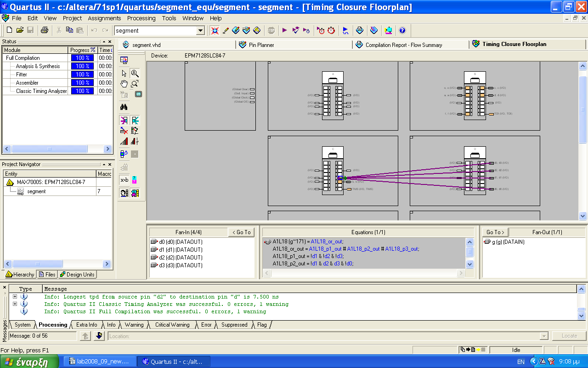
Task: Open the Files tab in Project Navigator
Action: pyautogui.click(x=47, y=275)
